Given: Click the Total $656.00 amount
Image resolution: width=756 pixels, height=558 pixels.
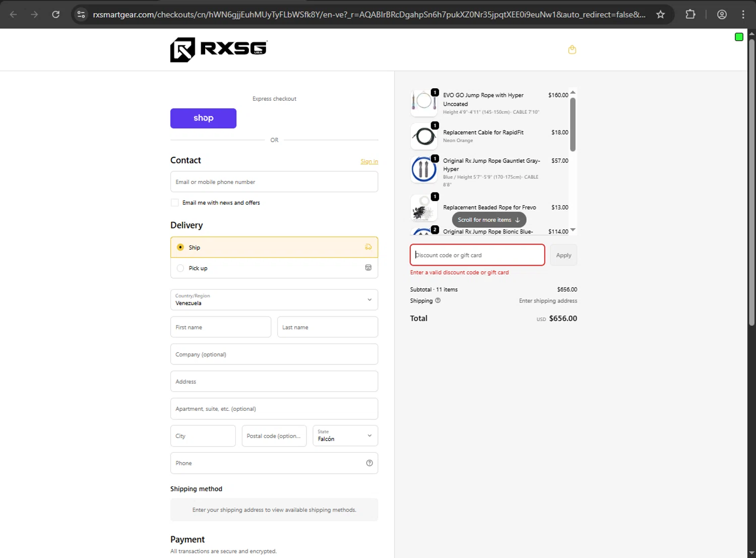Looking at the screenshot, I should [x=563, y=319].
